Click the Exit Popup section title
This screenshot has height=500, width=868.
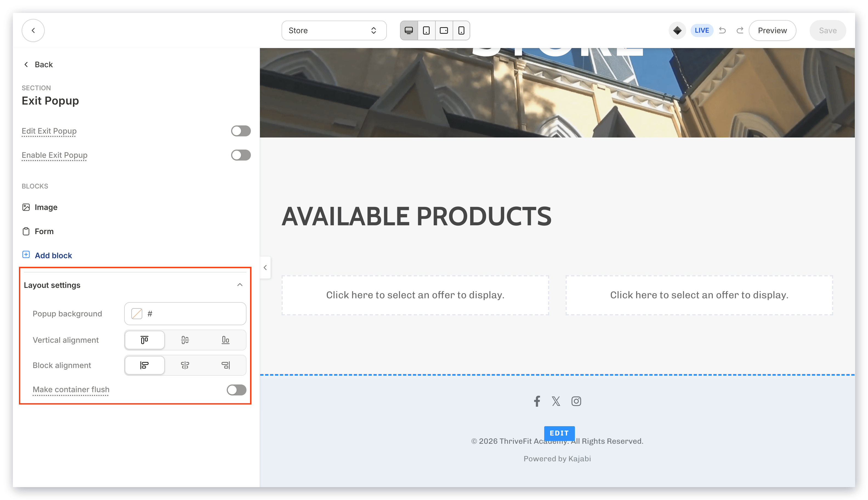point(50,101)
